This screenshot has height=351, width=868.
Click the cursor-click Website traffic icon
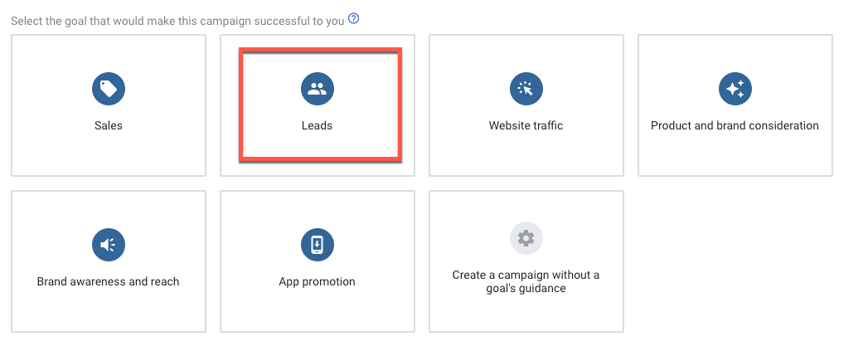526,89
